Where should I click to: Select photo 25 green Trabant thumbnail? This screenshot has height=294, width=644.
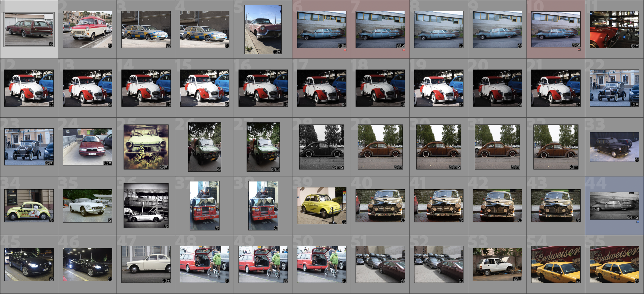(146, 147)
